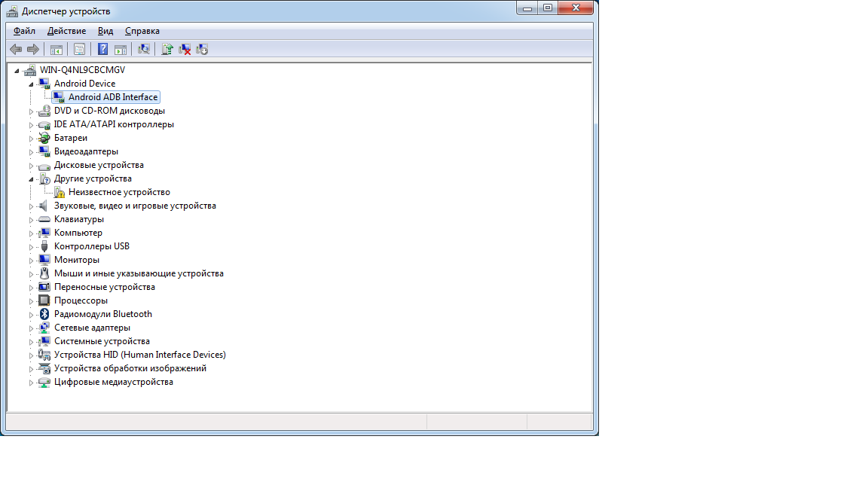Click the Forward arrow toolbar button

click(x=33, y=49)
